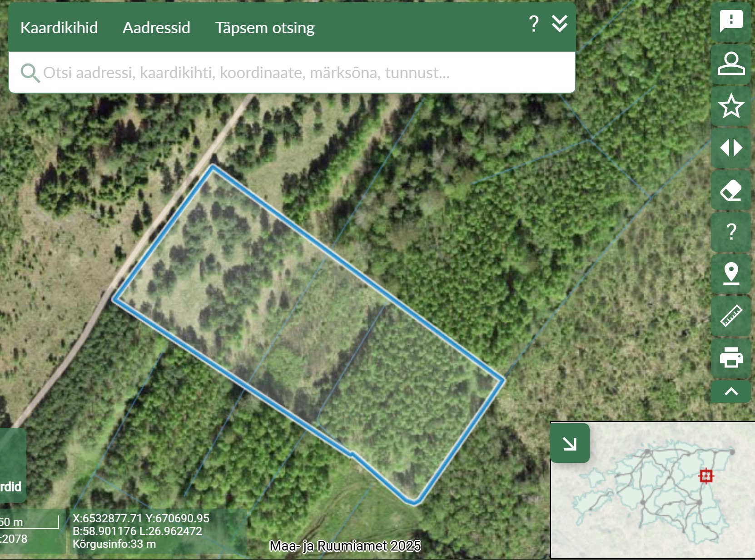Click the user account login icon
The height and width of the screenshot is (560, 755).
pyautogui.click(x=730, y=64)
